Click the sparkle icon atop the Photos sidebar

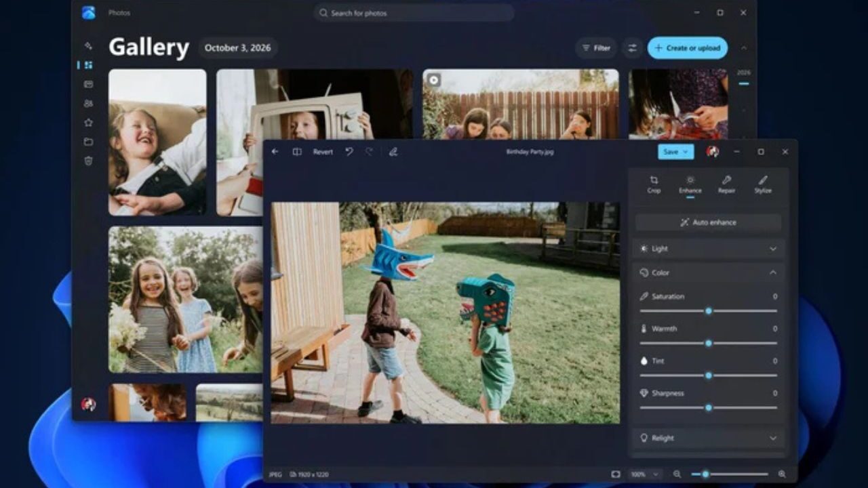click(88, 46)
